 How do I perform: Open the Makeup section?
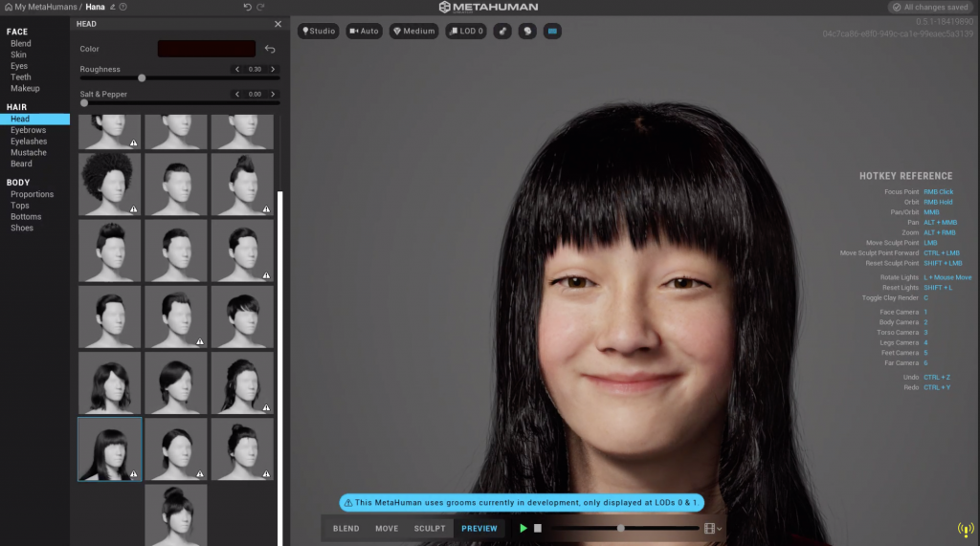(25, 89)
